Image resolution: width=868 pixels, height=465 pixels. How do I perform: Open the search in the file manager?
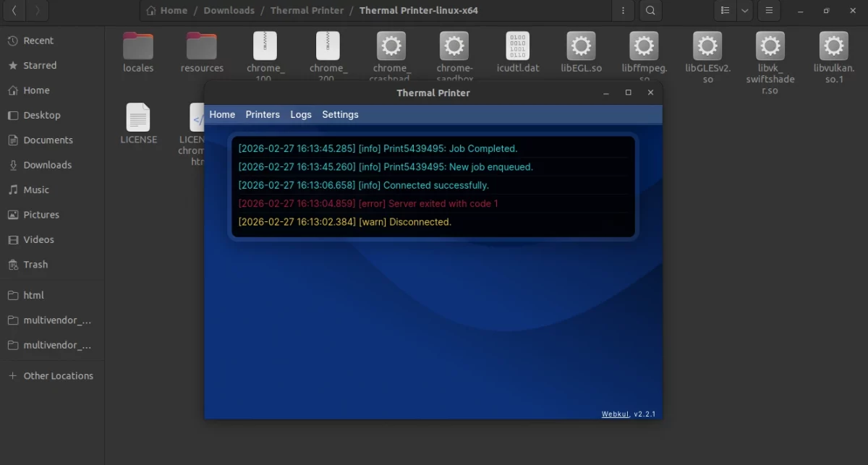pyautogui.click(x=650, y=10)
